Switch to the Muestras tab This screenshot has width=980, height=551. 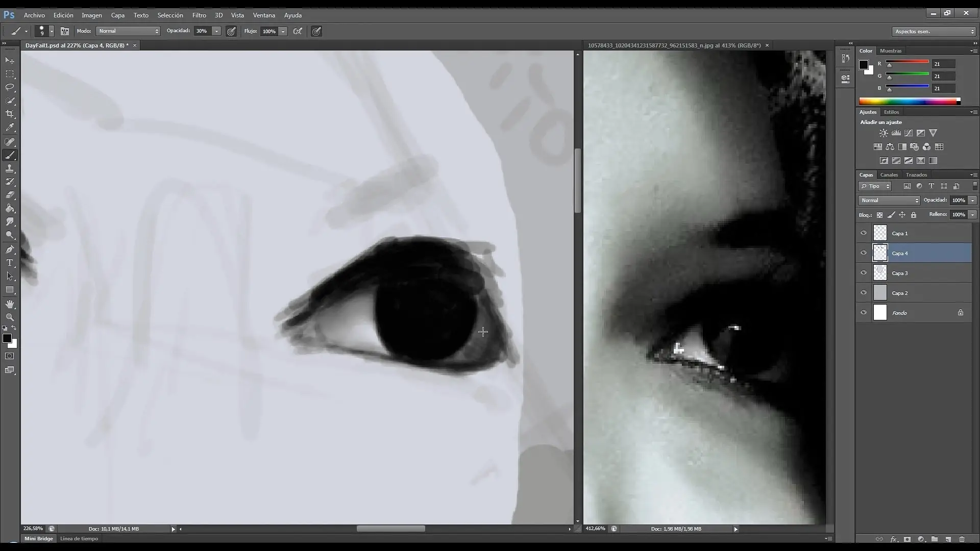tap(891, 51)
